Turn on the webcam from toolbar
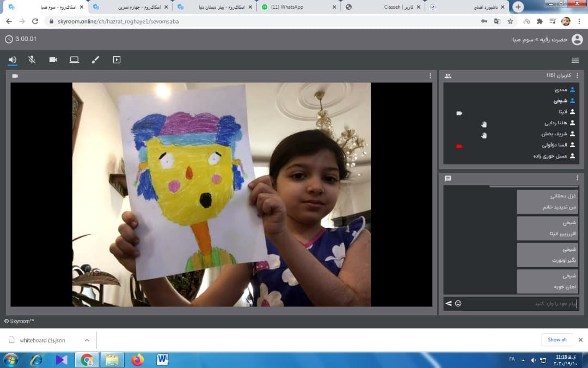This screenshot has width=588, height=368. [53, 60]
